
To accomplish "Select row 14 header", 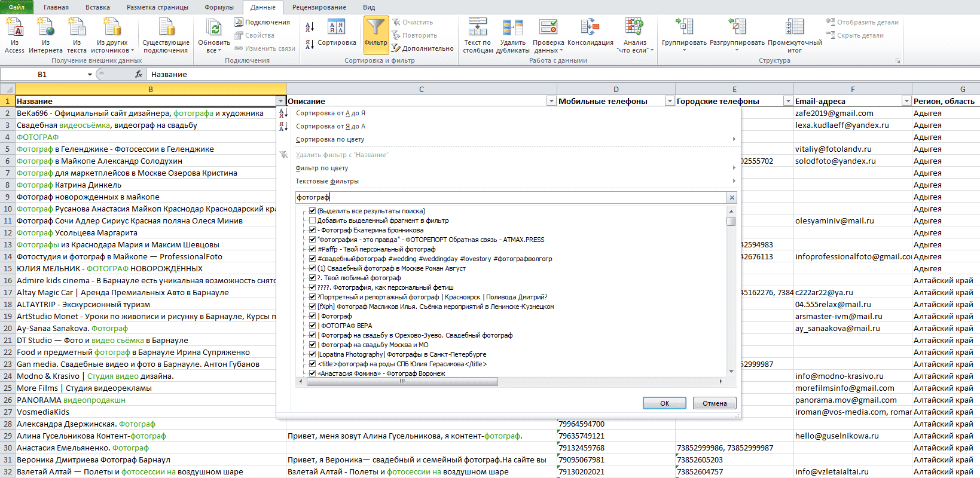I will (8, 256).
